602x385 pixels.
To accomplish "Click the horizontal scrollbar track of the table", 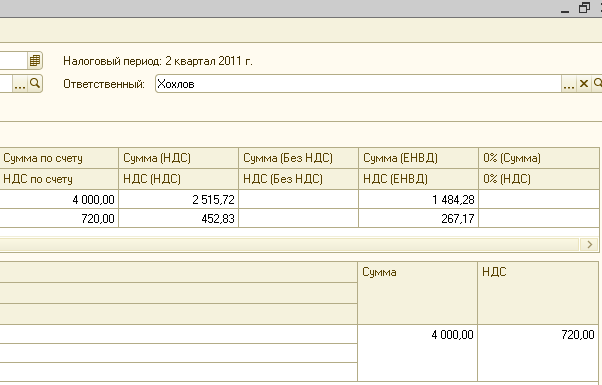I will pyautogui.click(x=289, y=245).
